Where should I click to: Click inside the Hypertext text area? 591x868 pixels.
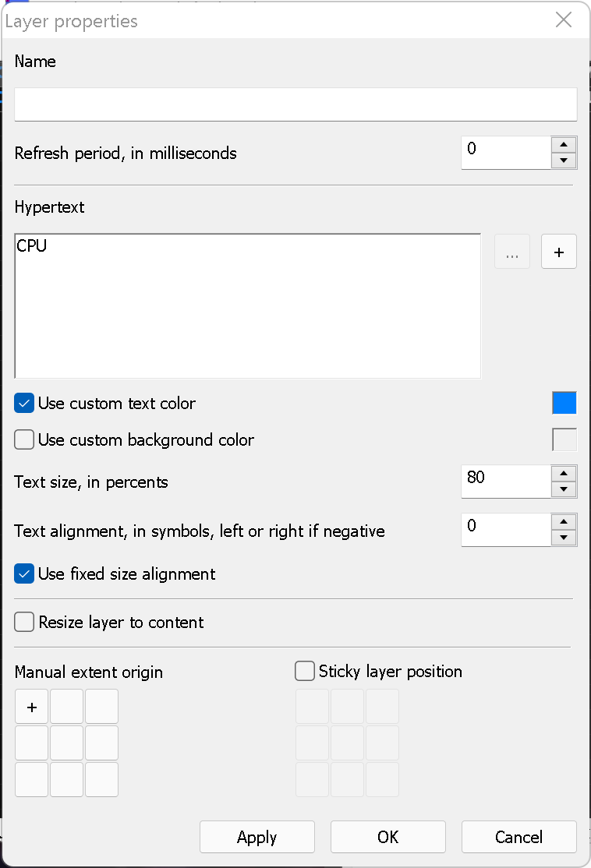coord(247,306)
